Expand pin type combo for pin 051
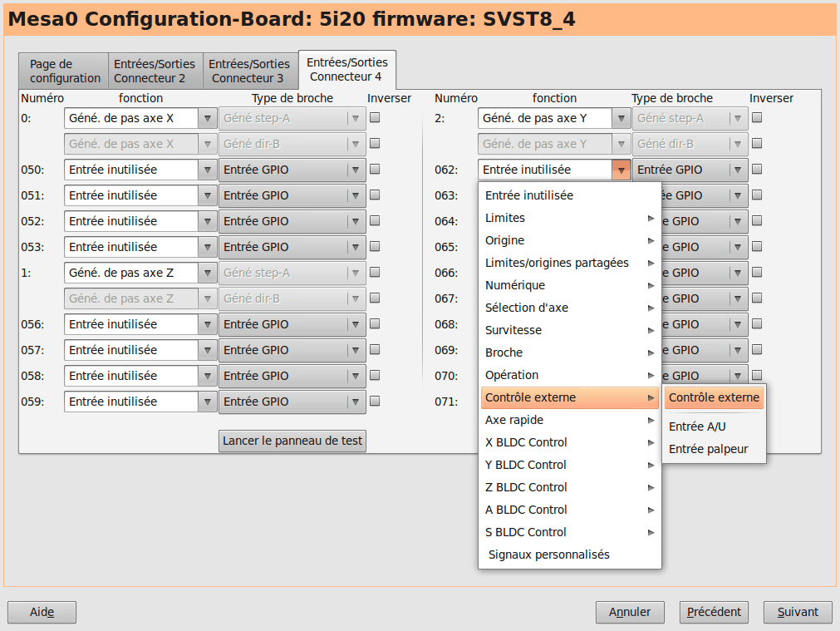 [x=292, y=195]
